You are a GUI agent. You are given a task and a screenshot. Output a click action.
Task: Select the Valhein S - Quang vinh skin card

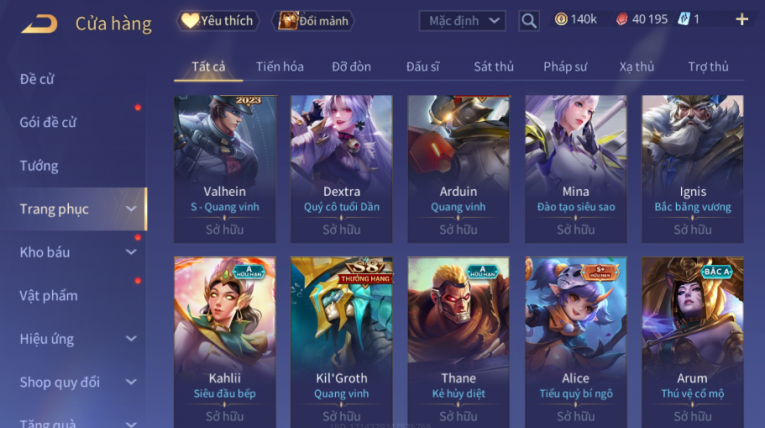tap(225, 169)
